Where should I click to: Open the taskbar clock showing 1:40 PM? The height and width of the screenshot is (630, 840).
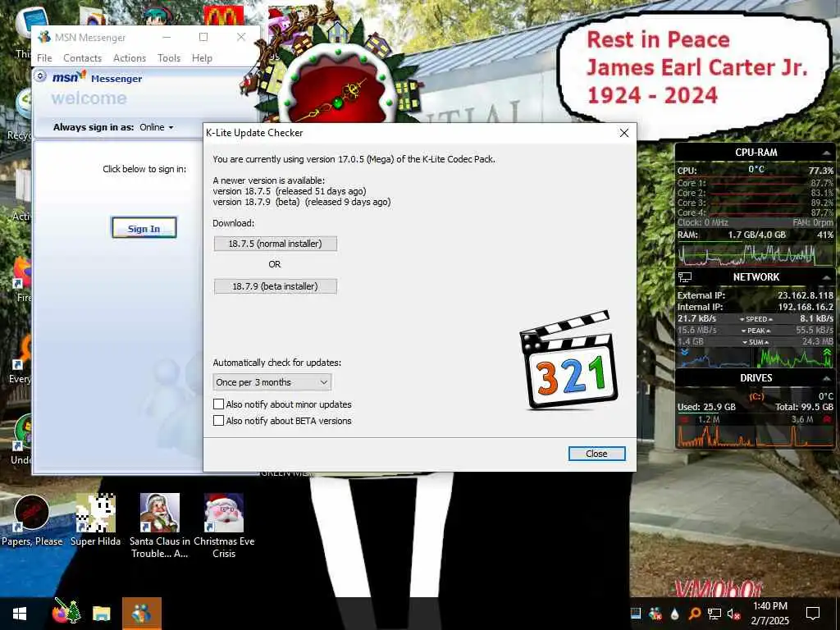click(x=769, y=614)
